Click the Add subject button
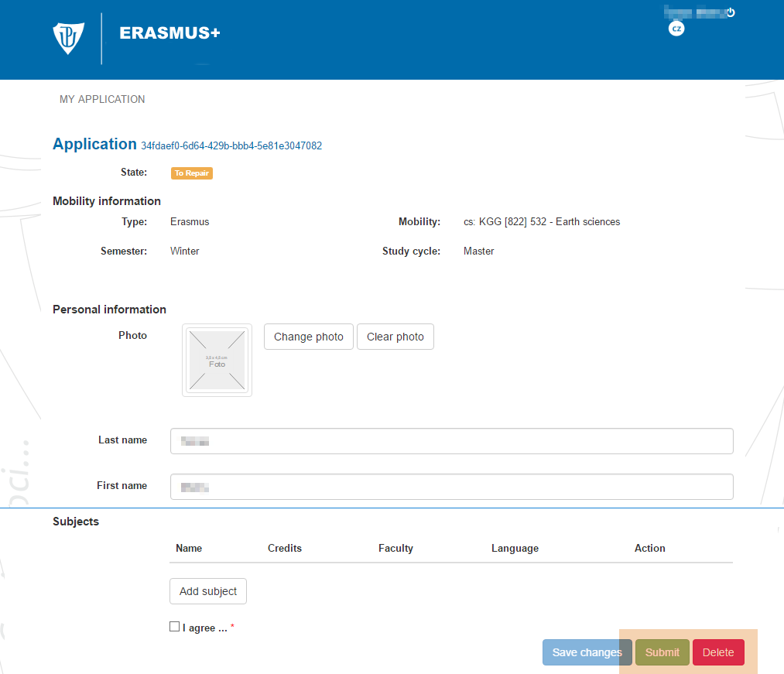The width and height of the screenshot is (784, 674). (208, 591)
